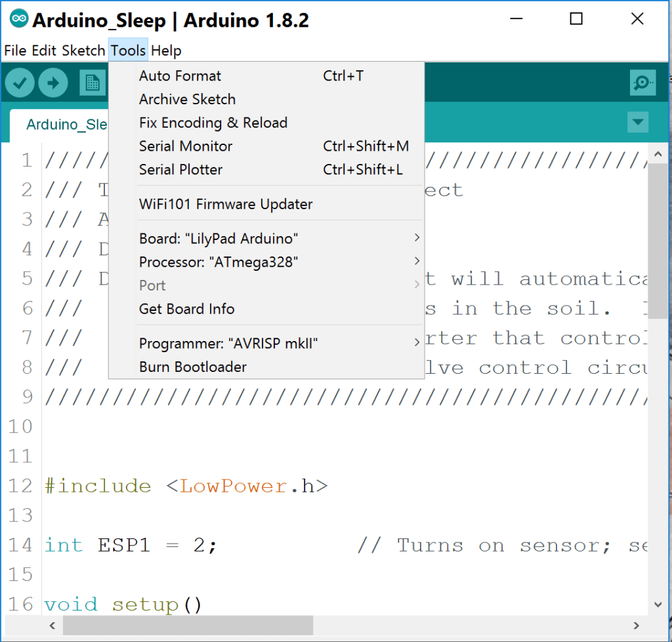Screen dimensions: 672x642
Task: Open the Serial Plotter
Action: click(x=180, y=169)
